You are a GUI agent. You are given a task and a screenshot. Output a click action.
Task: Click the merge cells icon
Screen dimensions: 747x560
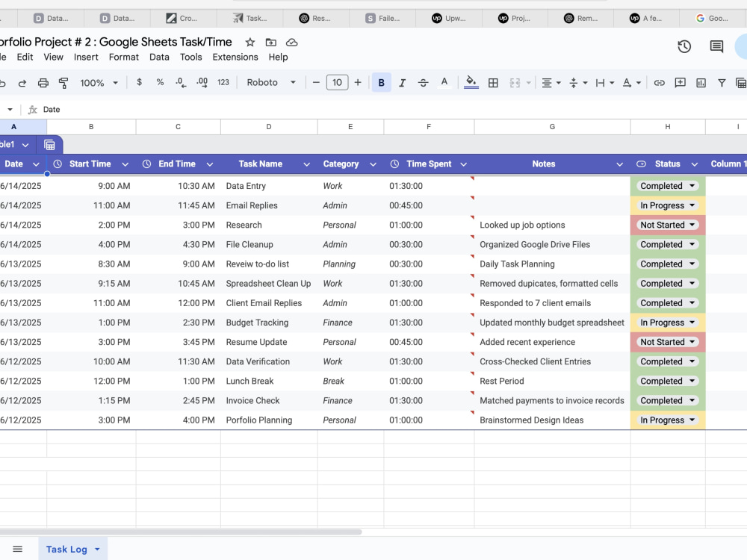coord(515,83)
